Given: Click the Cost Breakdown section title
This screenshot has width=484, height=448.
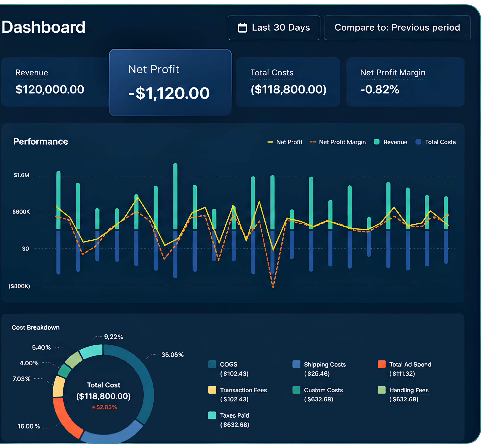Looking at the screenshot, I should coord(36,328).
